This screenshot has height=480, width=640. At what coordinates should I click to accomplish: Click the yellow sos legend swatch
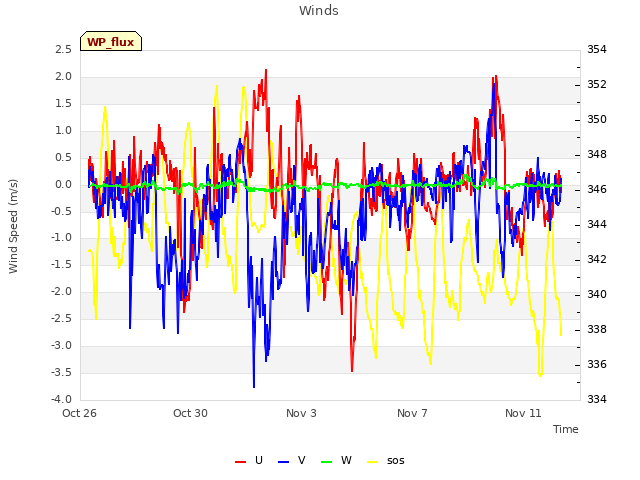click(x=373, y=462)
